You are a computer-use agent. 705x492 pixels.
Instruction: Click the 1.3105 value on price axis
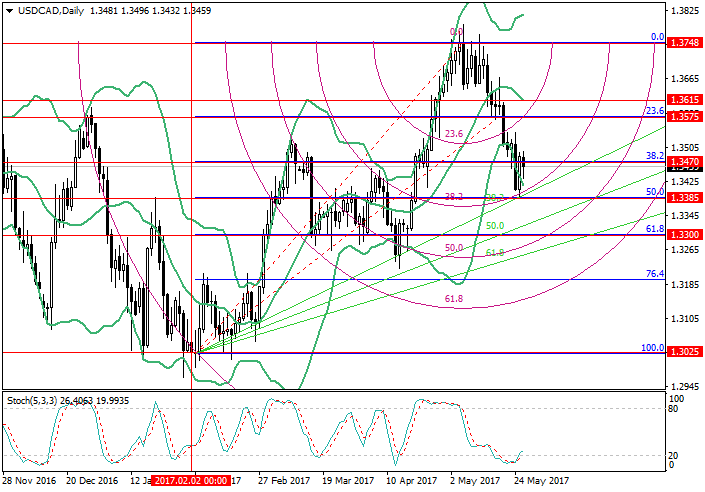coord(685,319)
